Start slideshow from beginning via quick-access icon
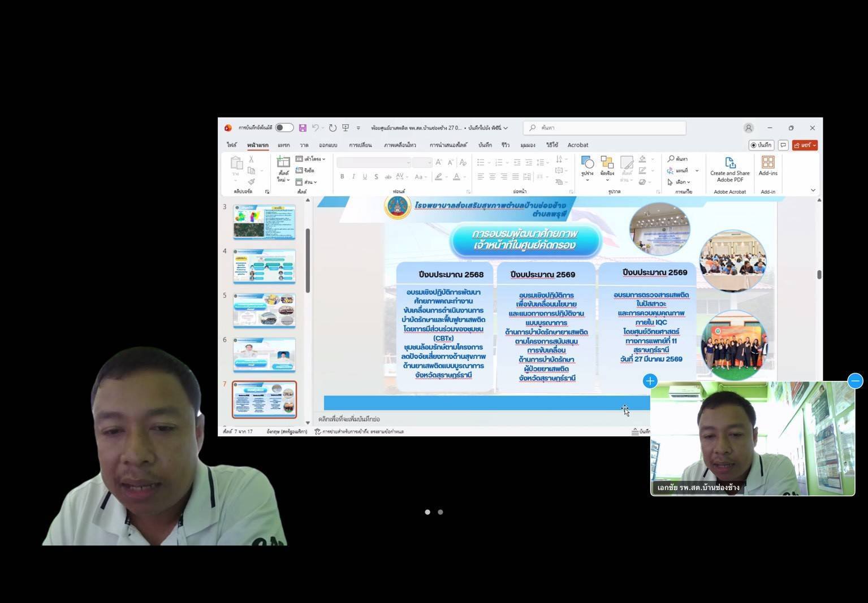This screenshot has width=868, height=603. pyautogui.click(x=346, y=128)
